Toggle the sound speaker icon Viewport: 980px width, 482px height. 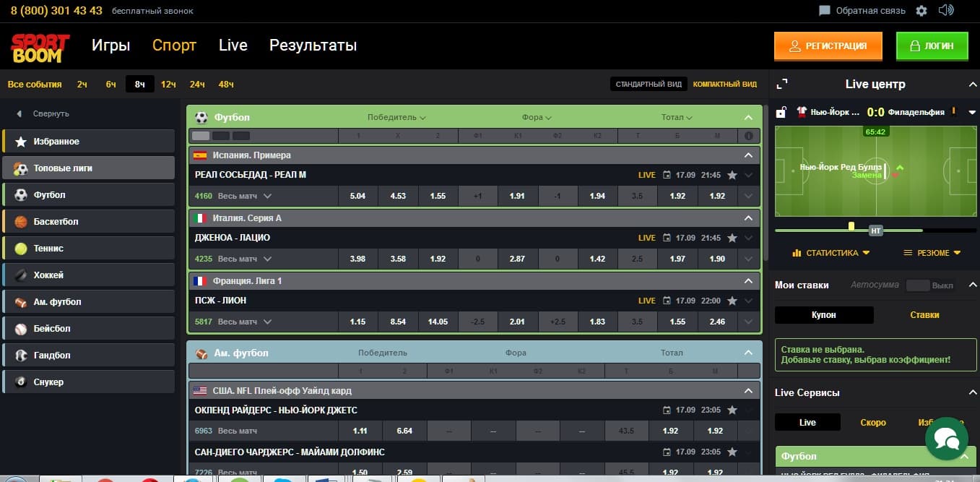946,10
